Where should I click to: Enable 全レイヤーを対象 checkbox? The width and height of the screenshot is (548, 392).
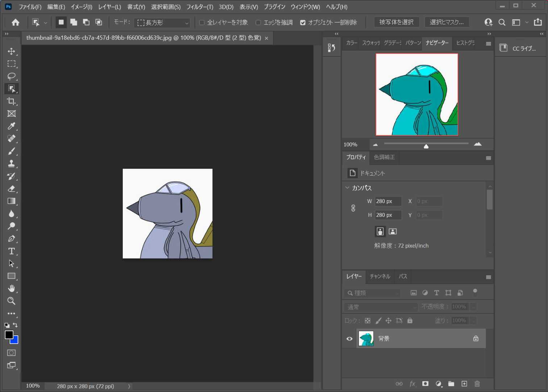coord(202,22)
